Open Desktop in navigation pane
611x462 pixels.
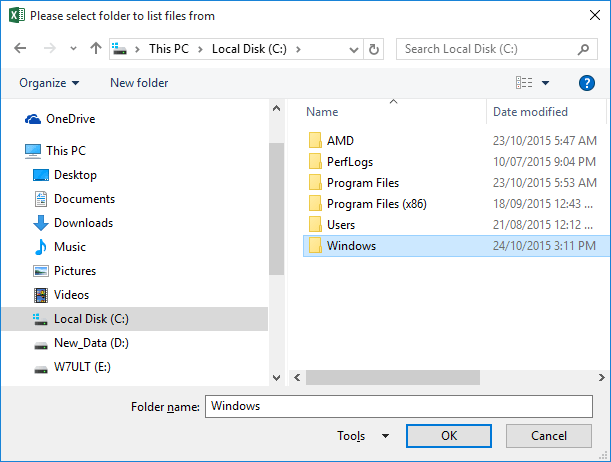coord(65,175)
